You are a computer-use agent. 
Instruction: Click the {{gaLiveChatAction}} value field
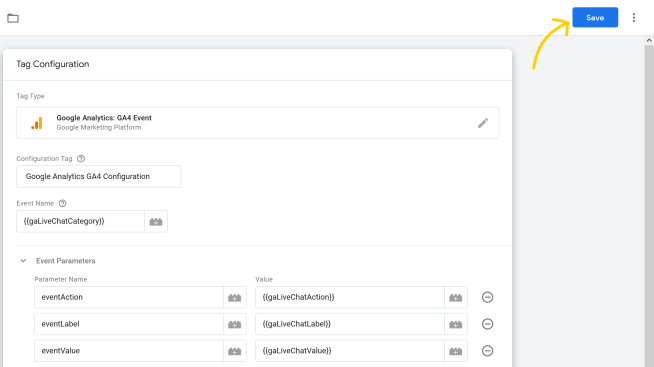[x=350, y=297]
